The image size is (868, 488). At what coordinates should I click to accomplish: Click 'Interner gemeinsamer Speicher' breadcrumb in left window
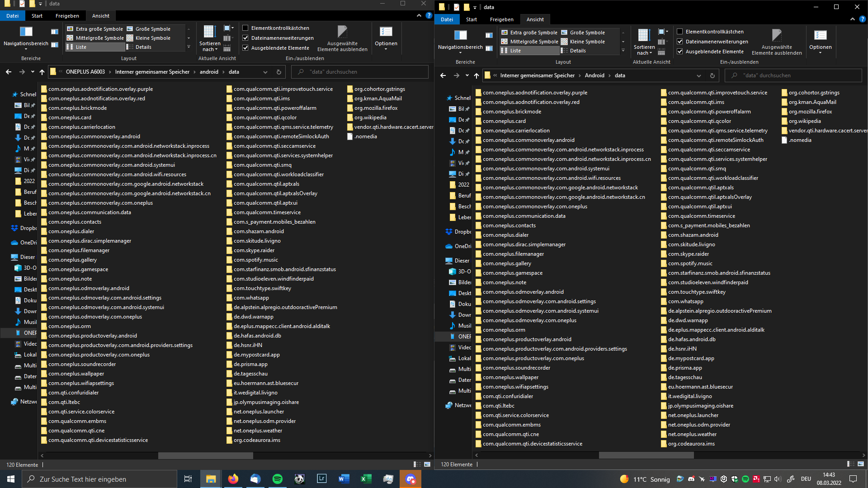tap(152, 72)
